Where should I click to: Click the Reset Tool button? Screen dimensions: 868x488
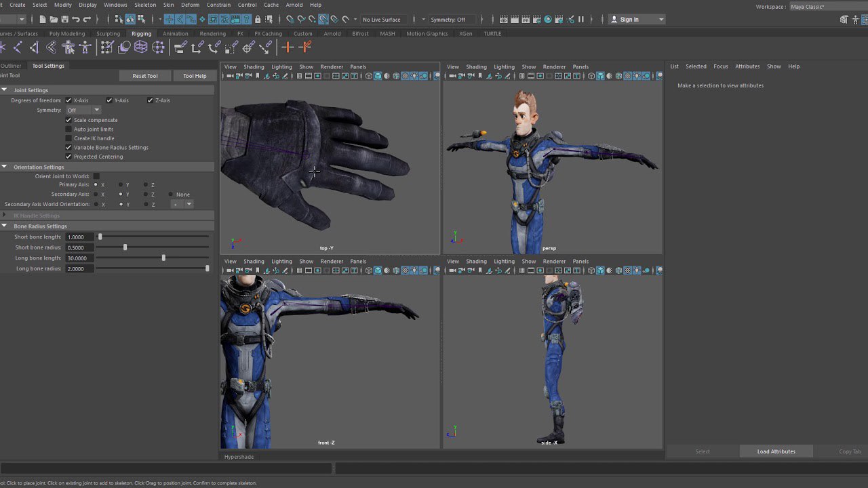(x=145, y=76)
